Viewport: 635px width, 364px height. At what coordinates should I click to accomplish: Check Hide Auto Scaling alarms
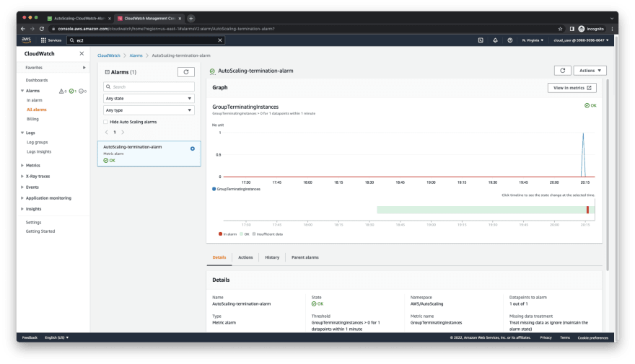pos(105,122)
